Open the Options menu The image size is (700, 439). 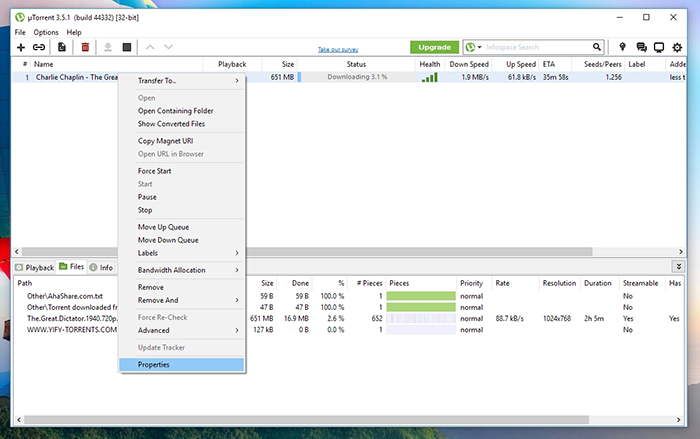pyautogui.click(x=46, y=32)
